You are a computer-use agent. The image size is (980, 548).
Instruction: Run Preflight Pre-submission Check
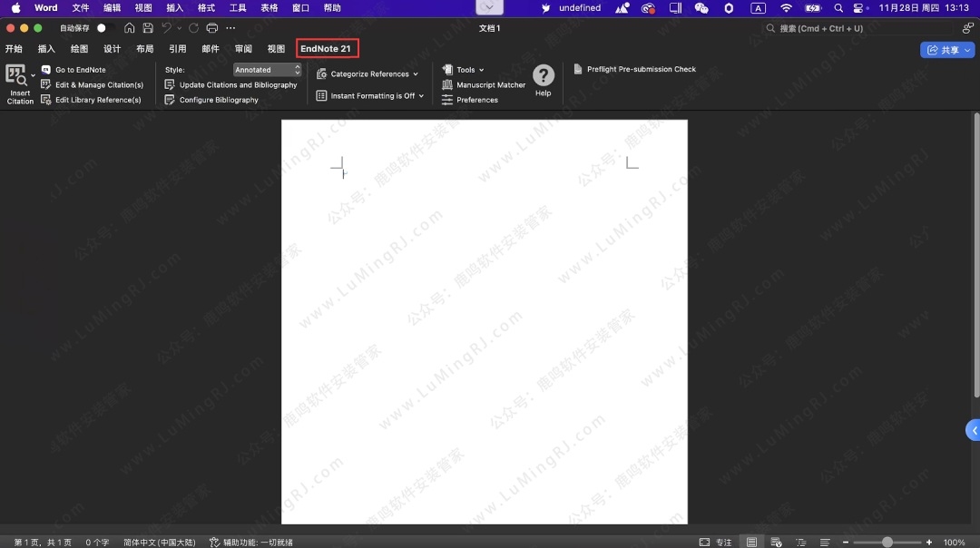tap(641, 70)
